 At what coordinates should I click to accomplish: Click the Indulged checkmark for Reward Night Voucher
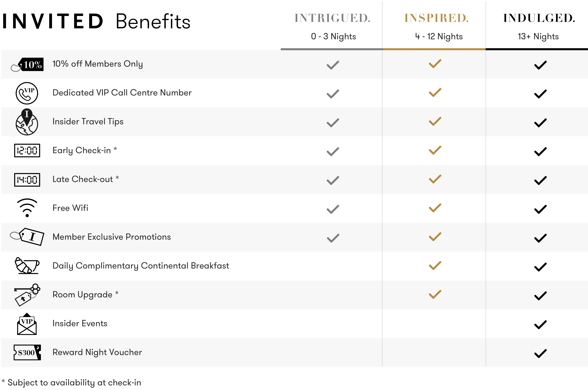pos(540,353)
